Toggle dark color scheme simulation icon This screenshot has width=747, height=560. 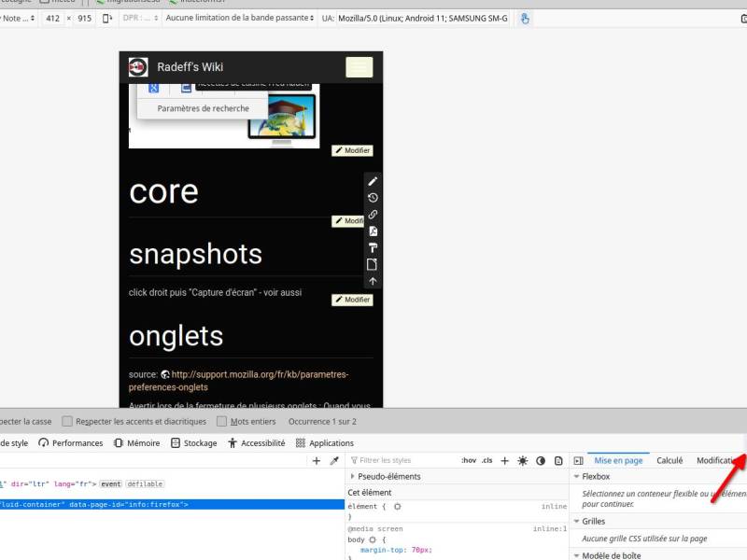pos(541,460)
